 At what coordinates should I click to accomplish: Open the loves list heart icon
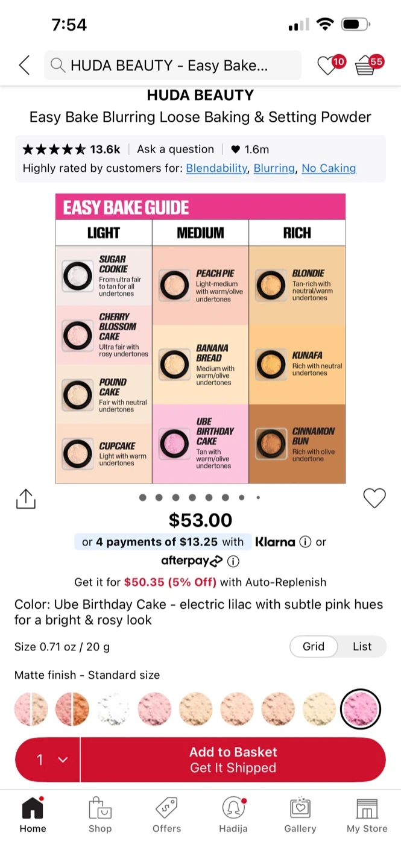point(327,65)
